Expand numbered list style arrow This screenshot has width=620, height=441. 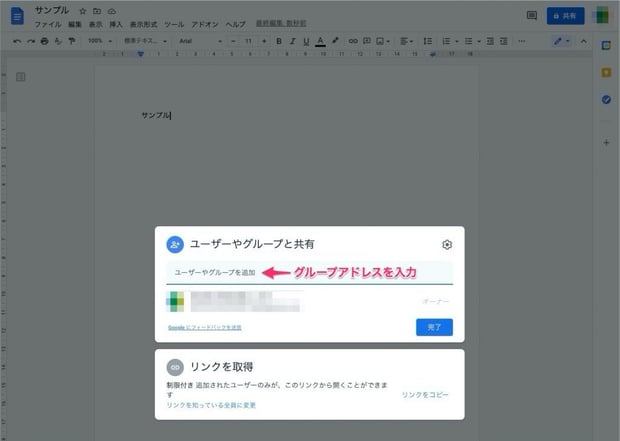(x=457, y=41)
